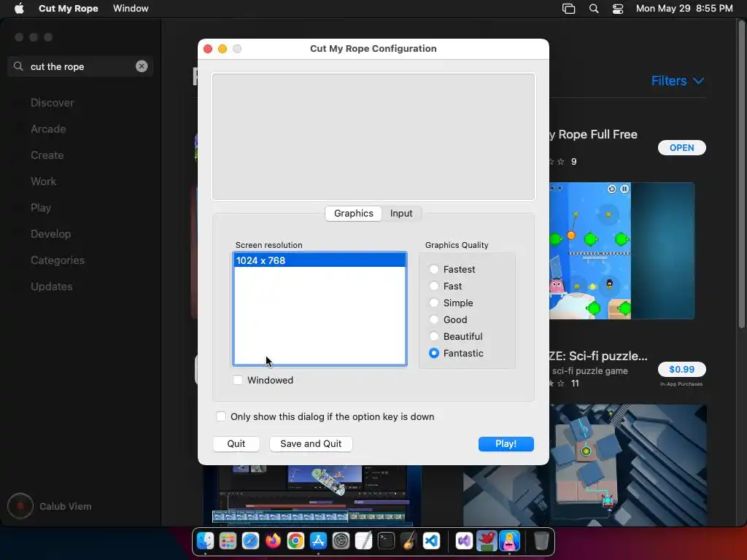Click the Quit button
Image resolution: width=747 pixels, height=560 pixels.
click(236, 444)
